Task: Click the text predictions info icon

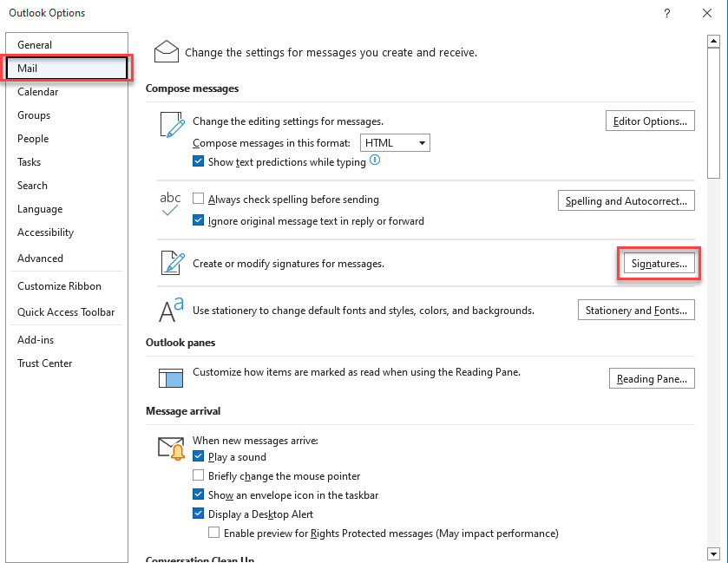Action: (375, 160)
